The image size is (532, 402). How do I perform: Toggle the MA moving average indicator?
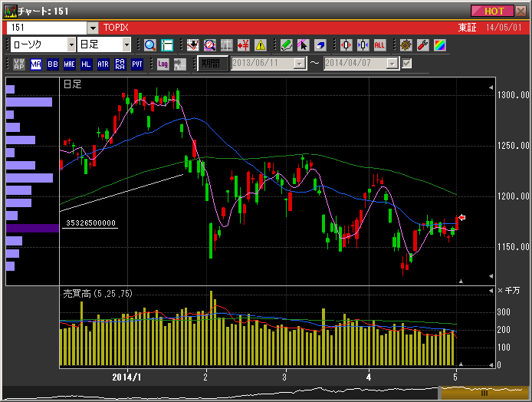pyautogui.click(x=36, y=64)
